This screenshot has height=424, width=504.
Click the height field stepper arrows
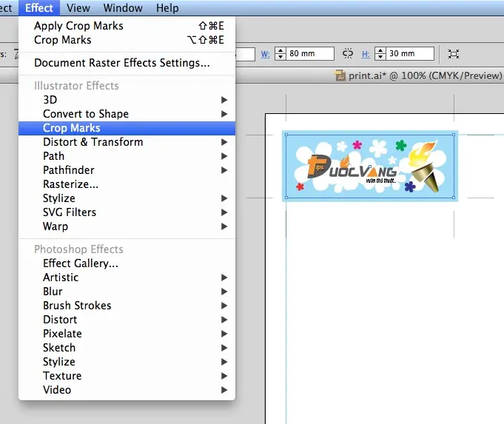tap(380, 54)
